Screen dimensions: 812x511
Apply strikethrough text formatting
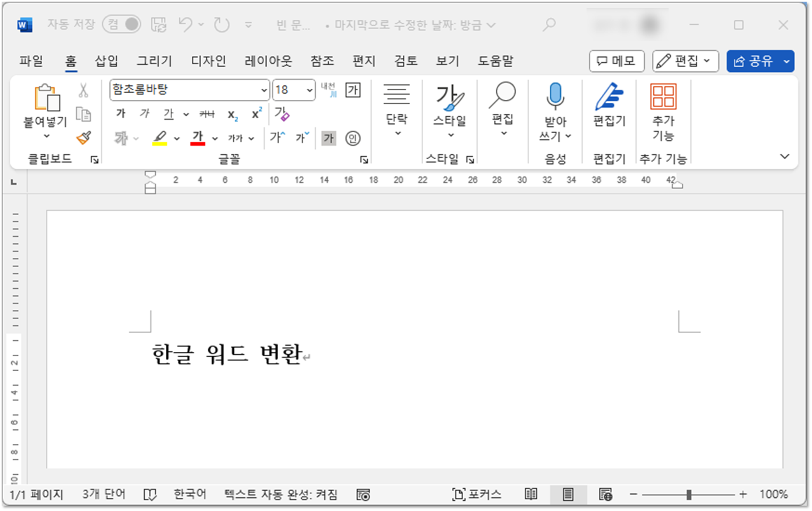[x=207, y=114]
